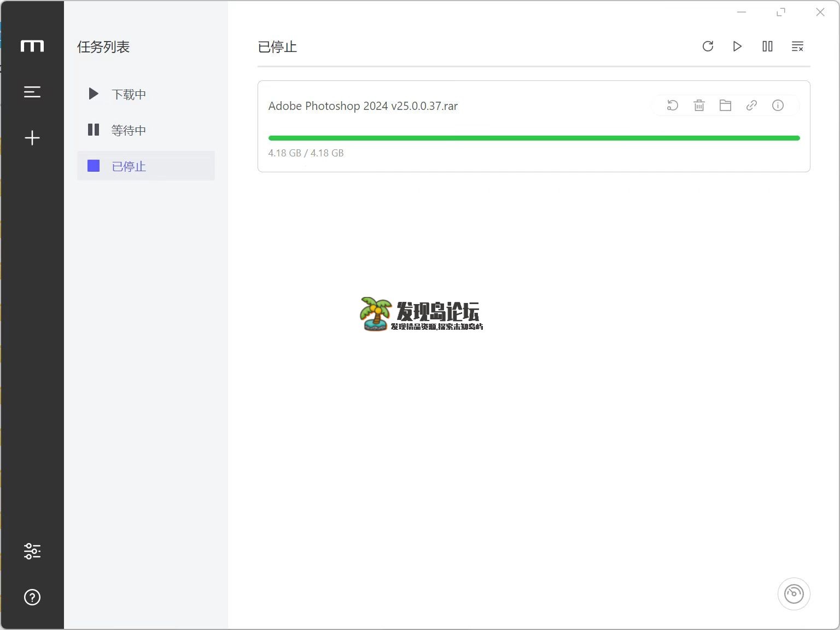
Task: Minimize the Motrix window
Action: [742, 12]
